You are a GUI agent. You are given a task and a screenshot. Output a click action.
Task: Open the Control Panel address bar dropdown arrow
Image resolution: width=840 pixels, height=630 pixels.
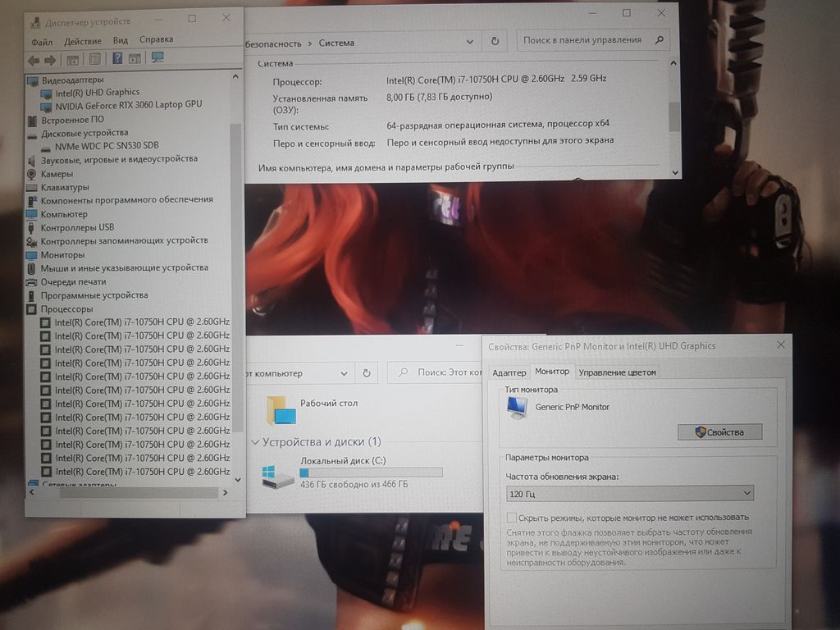(x=470, y=41)
